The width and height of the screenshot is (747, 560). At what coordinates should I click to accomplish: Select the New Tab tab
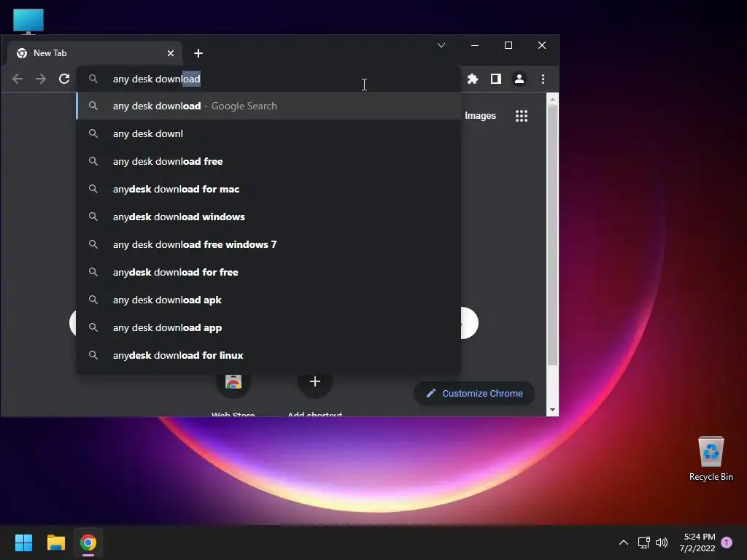click(x=95, y=53)
